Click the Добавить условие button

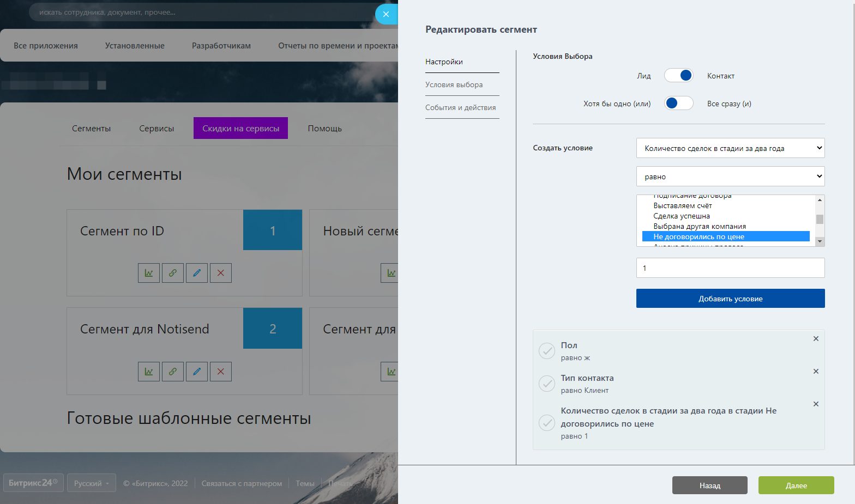(x=730, y=299)
